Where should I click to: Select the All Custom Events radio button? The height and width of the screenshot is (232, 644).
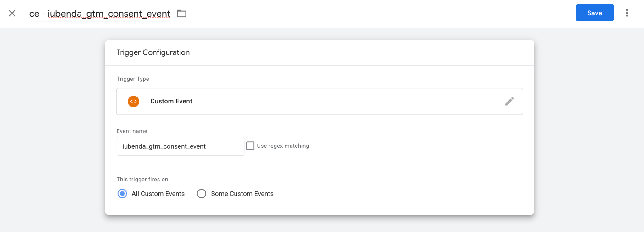coord(122,194)
